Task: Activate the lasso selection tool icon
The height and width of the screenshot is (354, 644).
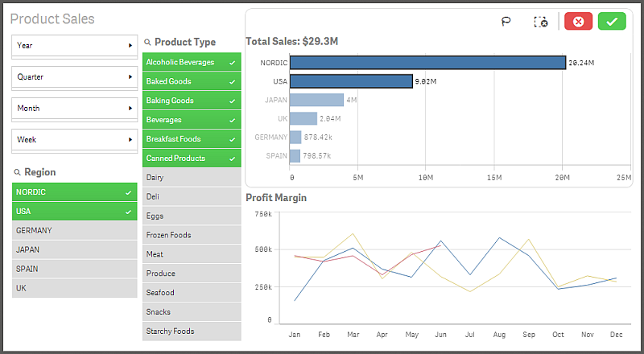Action: (x=506, y=22)
